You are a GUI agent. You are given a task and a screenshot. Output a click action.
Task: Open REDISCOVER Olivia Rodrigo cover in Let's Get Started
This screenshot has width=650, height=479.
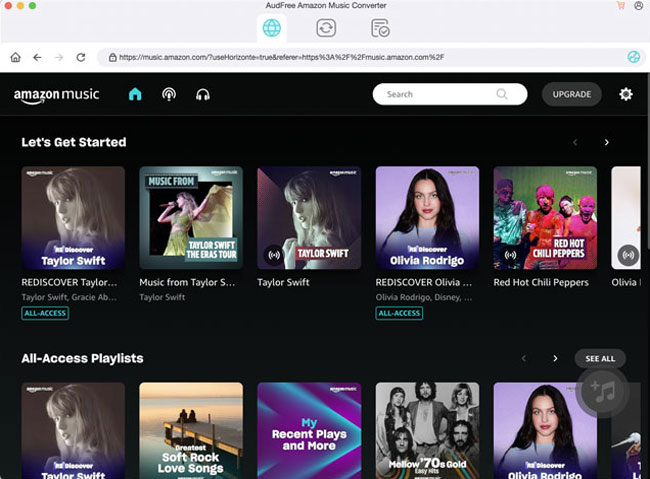tap(427, 218)
